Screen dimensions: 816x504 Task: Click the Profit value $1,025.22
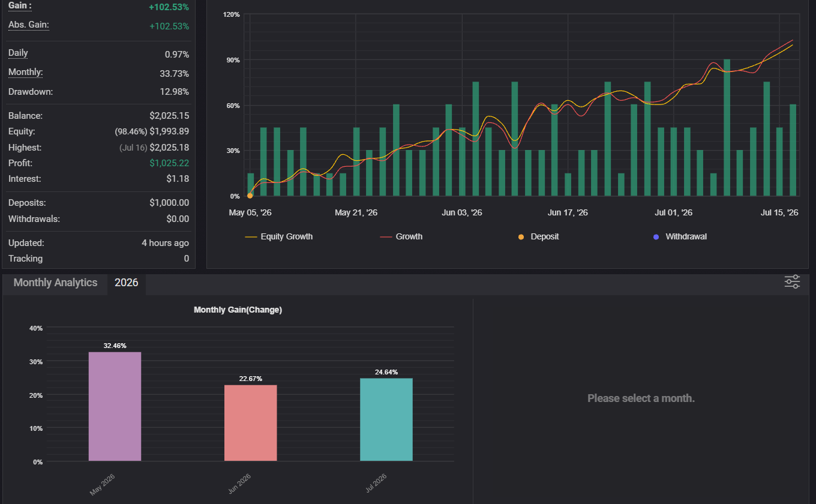pos(169,163)
